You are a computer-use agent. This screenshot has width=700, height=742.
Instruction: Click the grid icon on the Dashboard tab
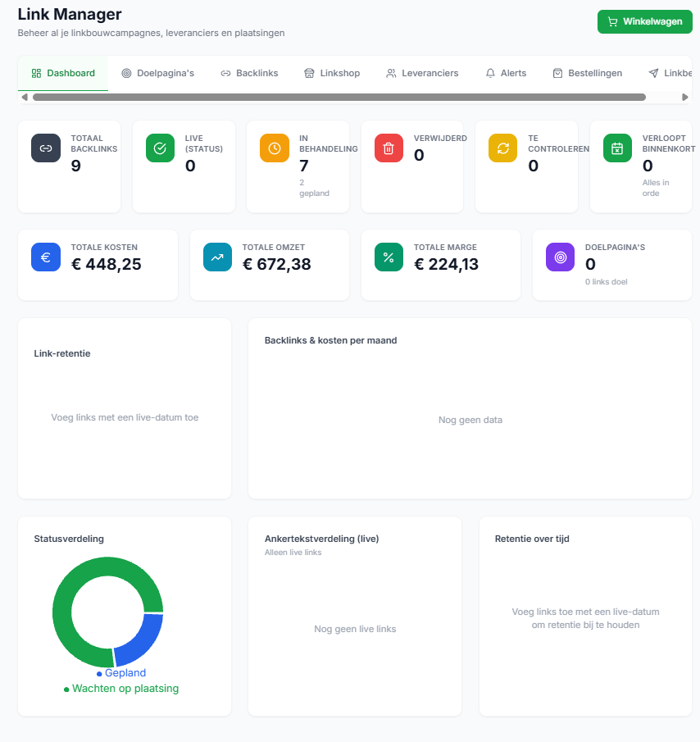36,73
